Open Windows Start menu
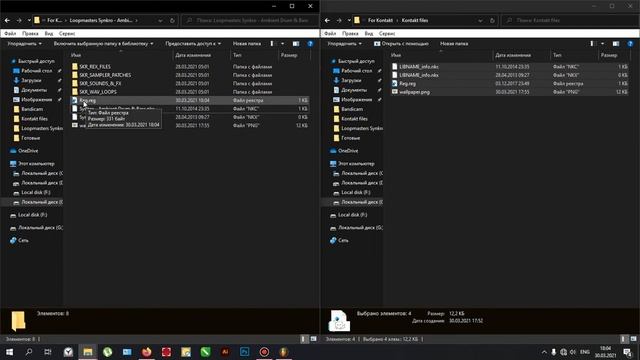Image resolution: width=640 pixels, height=360 pixels. tap(9, 352)
